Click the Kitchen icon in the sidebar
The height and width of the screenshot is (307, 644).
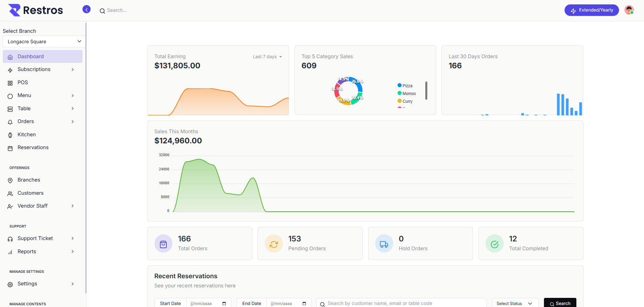click(x=10, y=135)
